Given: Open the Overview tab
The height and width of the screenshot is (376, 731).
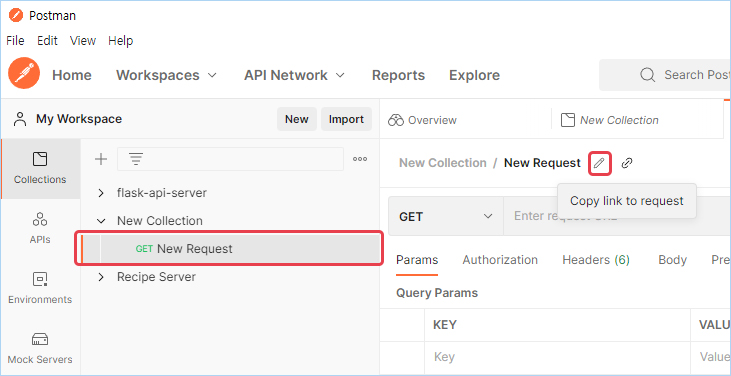Looking at the screenshot, I should coord(422,120).
